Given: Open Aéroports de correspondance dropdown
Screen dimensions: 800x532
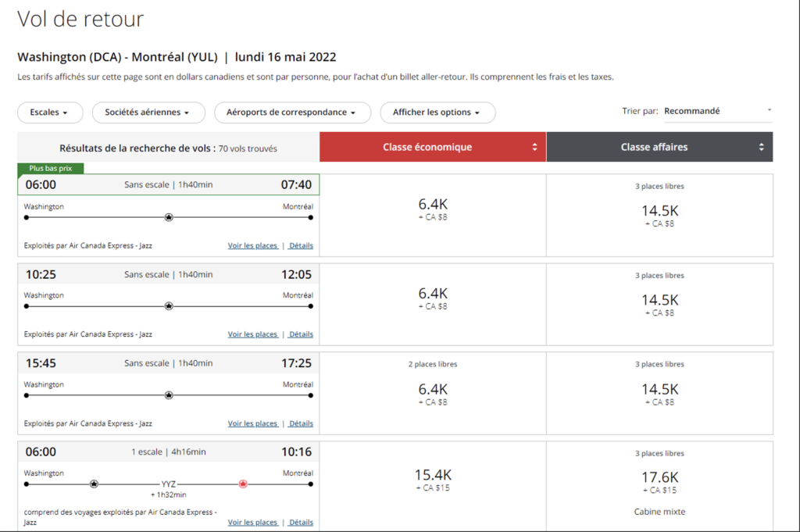Looking at the screenshot, I should [292, 112].
